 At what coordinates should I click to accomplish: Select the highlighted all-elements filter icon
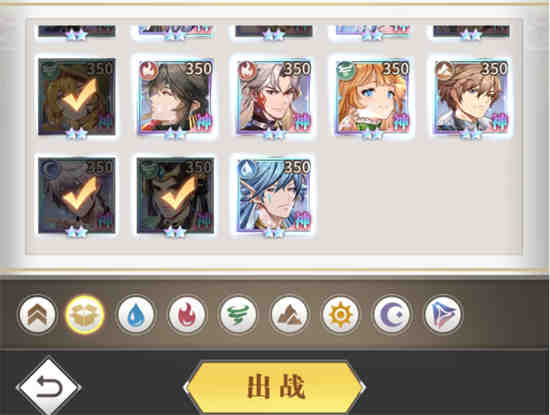(85, 315)
